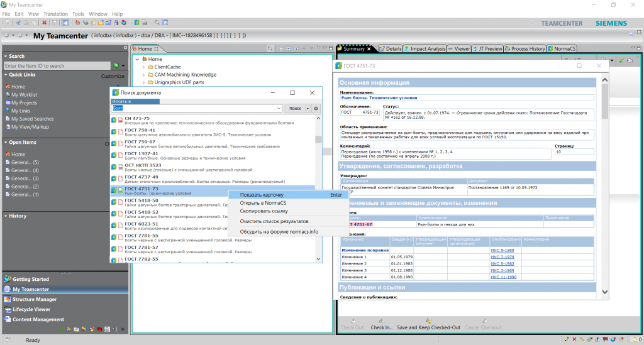
Task: Click the settings gear in Поиск документа
Action: tap(316, 108)
